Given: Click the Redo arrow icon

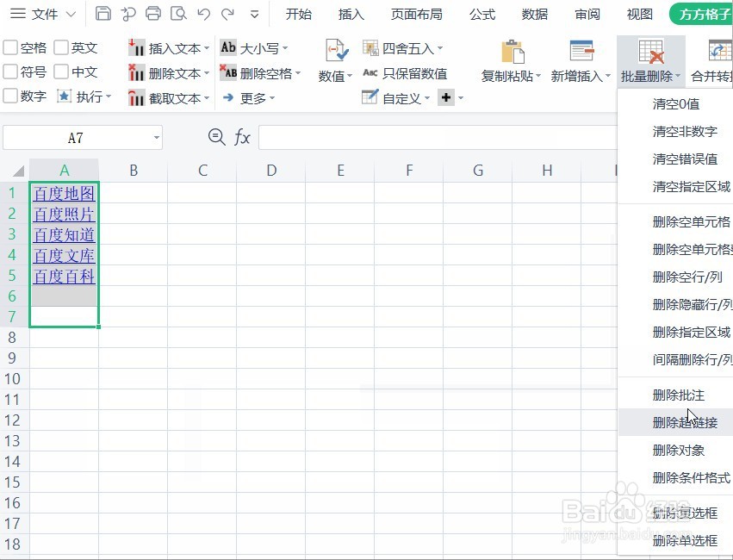Looking at the screenshot, I should tap(228, 14).
